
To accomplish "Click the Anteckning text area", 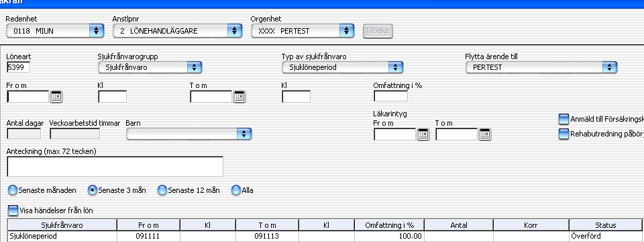I will coord(115,166).
